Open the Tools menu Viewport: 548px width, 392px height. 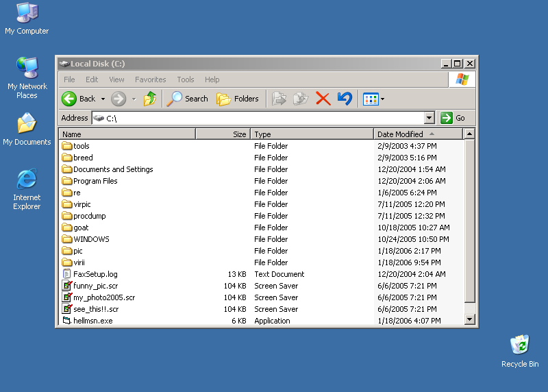coord(185,79)
